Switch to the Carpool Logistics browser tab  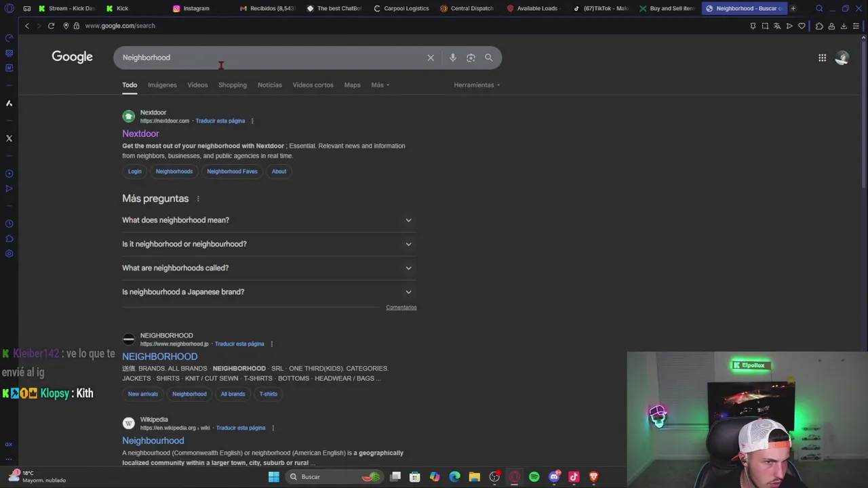click(x=401, y=8)
